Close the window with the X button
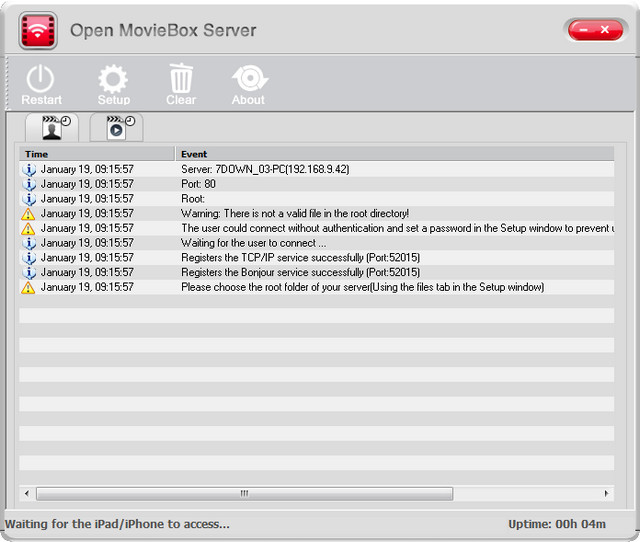 pos(605,30)
